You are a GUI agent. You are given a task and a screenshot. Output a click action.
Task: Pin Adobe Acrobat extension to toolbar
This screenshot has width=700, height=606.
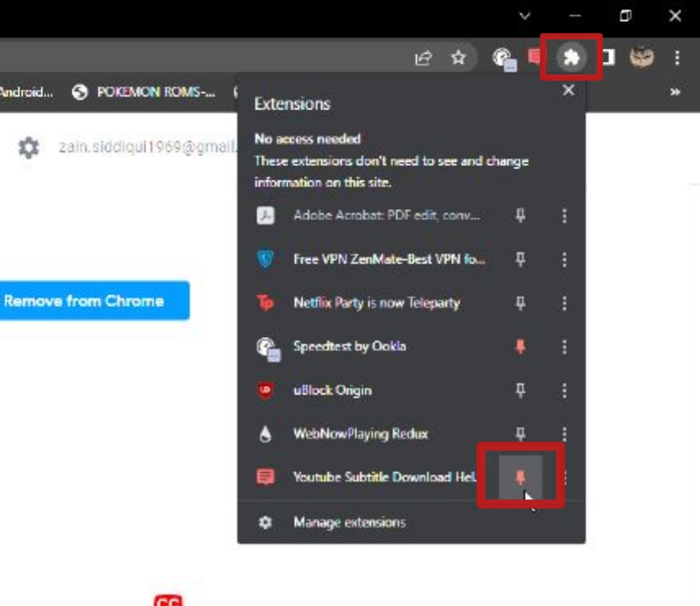click(x=521, y=215)
